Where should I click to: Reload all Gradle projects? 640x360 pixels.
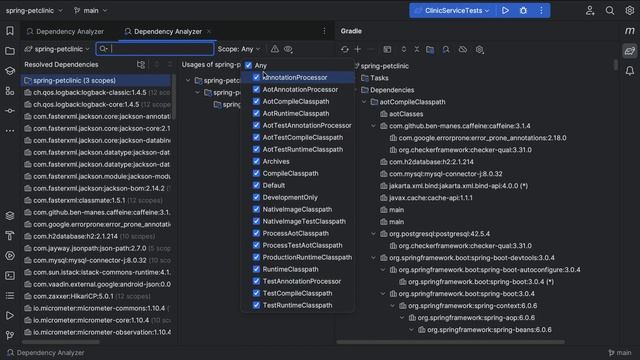click(345, 49)
